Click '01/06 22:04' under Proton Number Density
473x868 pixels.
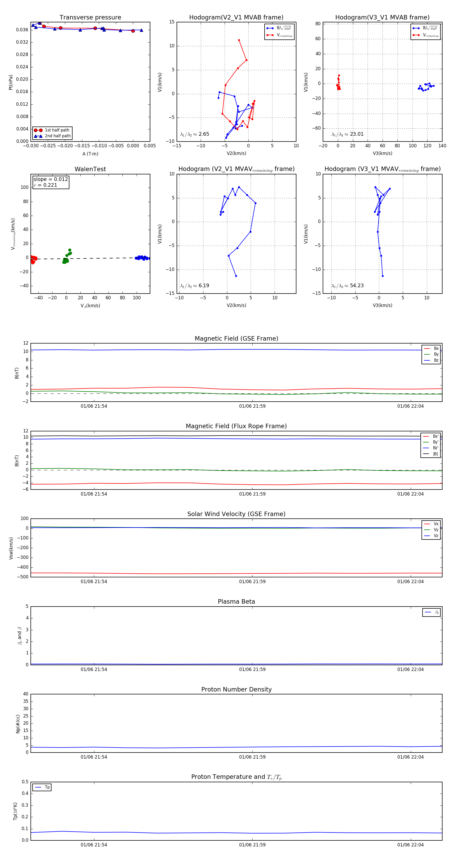click(410, 757)
